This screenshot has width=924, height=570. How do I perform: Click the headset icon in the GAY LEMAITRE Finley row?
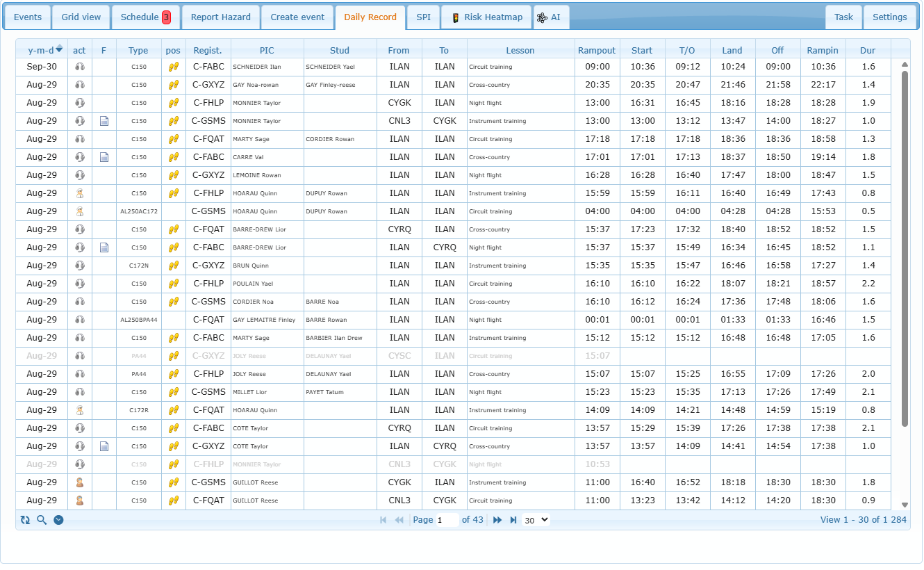pos(80,320)
